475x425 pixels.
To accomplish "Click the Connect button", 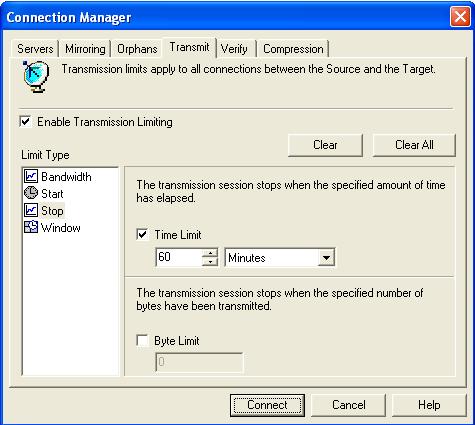I will 267,405.
